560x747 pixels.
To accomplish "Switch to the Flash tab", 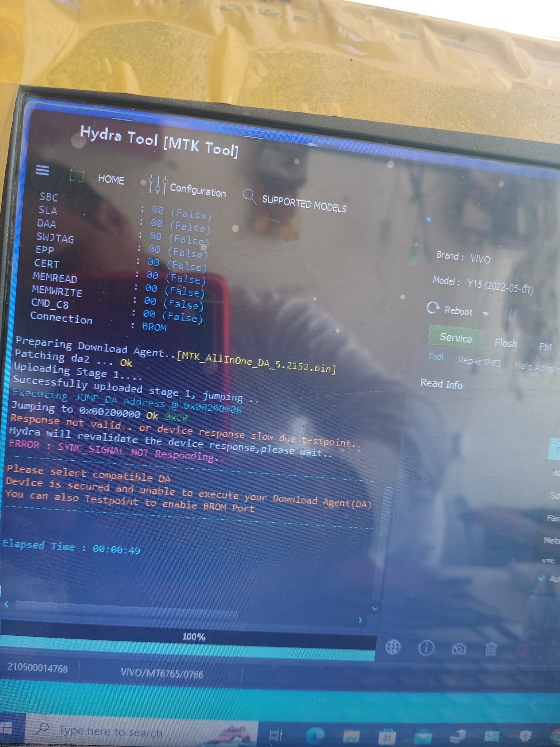I will [x=506, y=343].
